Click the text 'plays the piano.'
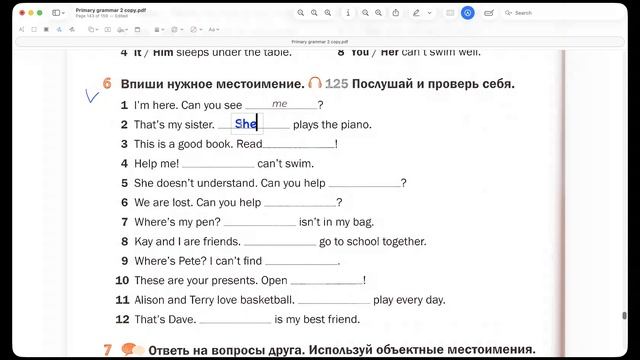 pos(332,124)
